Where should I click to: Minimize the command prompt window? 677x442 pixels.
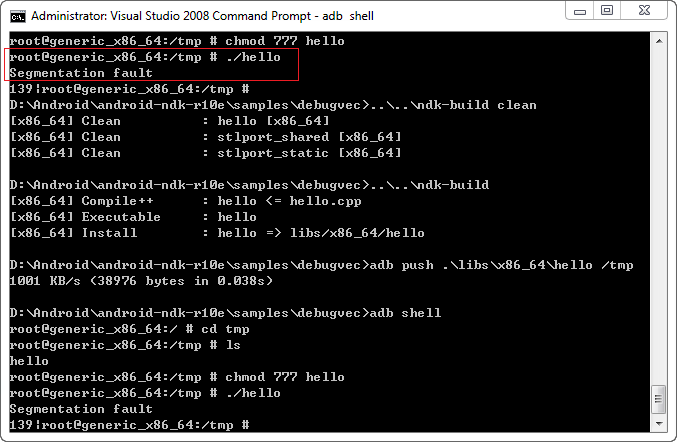[580, 11]
